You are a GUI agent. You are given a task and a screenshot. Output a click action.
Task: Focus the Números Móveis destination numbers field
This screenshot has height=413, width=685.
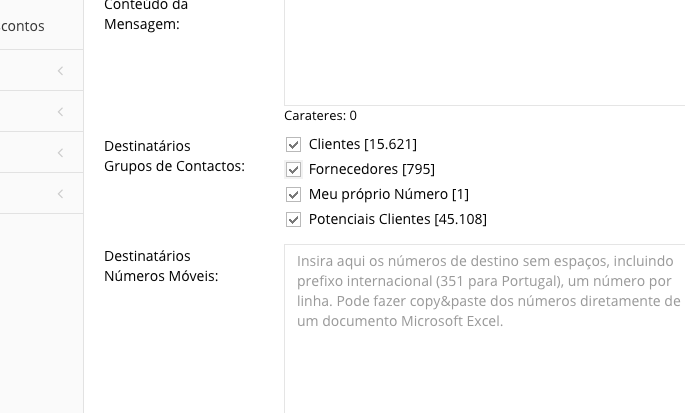click(484, 329)
